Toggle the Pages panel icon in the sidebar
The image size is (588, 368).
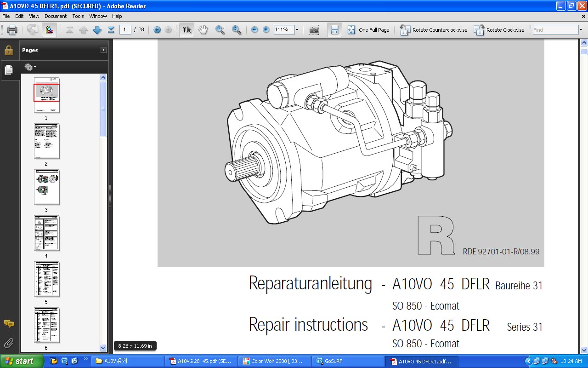point(9,70)
